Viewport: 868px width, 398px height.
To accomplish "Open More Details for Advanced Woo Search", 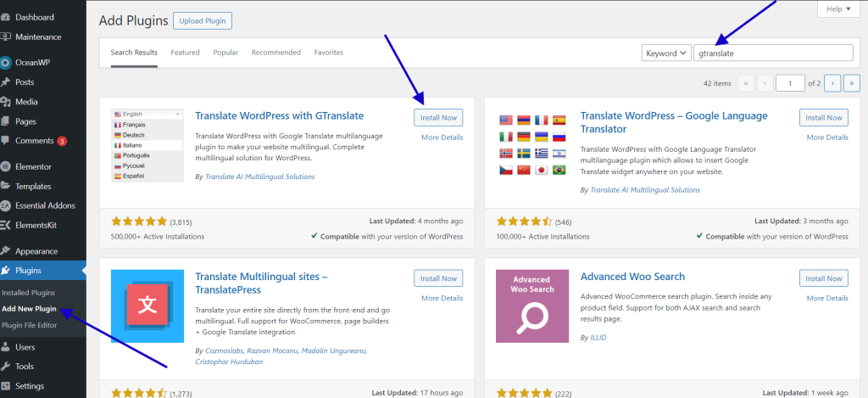I will point(827,298).
